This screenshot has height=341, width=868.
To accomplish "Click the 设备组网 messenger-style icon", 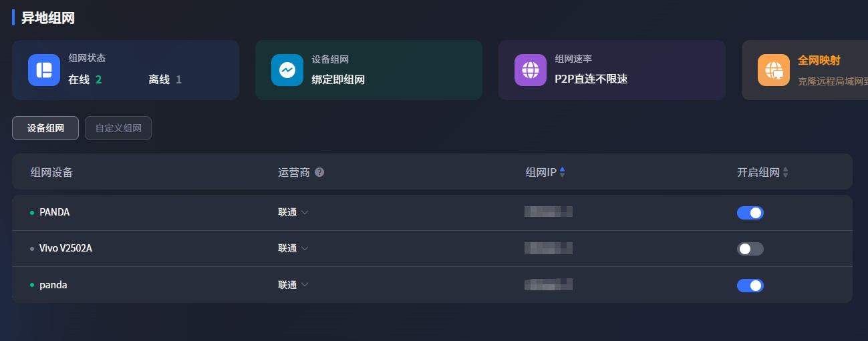I will (287, 70).
